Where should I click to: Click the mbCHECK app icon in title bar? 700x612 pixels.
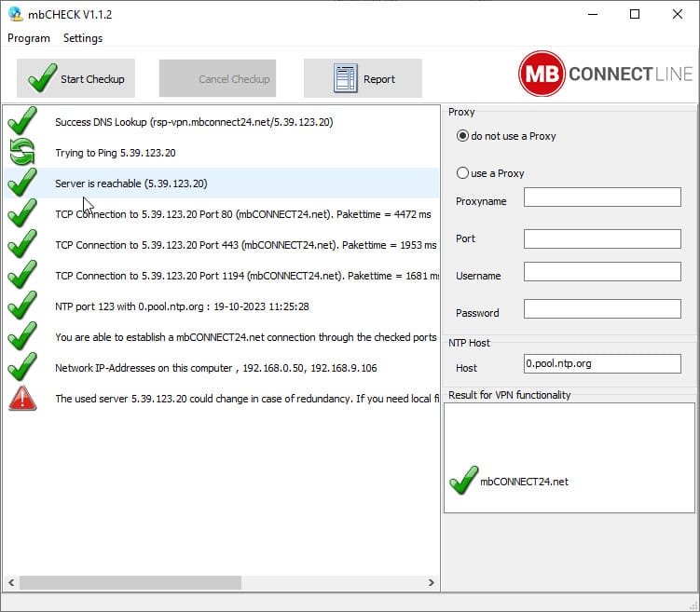[x=16, y=14]
